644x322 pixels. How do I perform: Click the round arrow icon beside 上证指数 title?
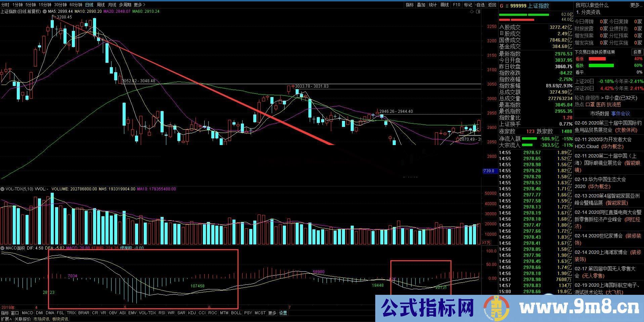click(x=44, y=11)
